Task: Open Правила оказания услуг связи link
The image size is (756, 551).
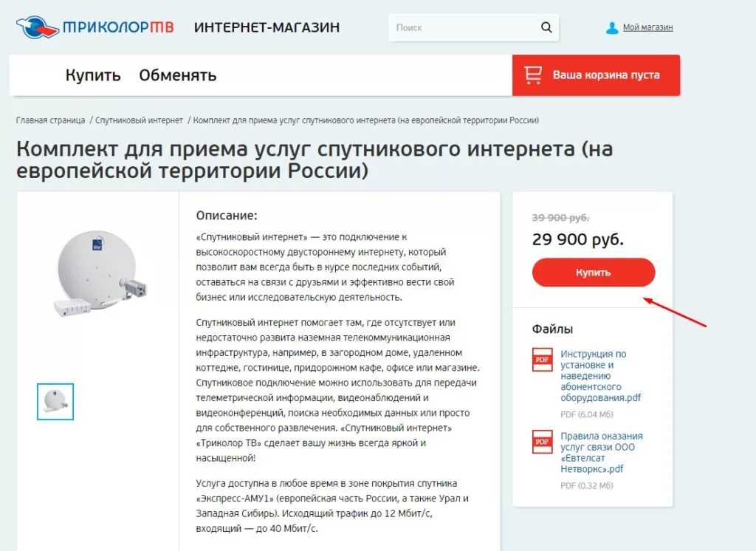Action: pyautogui.click(x=601, y=453)
